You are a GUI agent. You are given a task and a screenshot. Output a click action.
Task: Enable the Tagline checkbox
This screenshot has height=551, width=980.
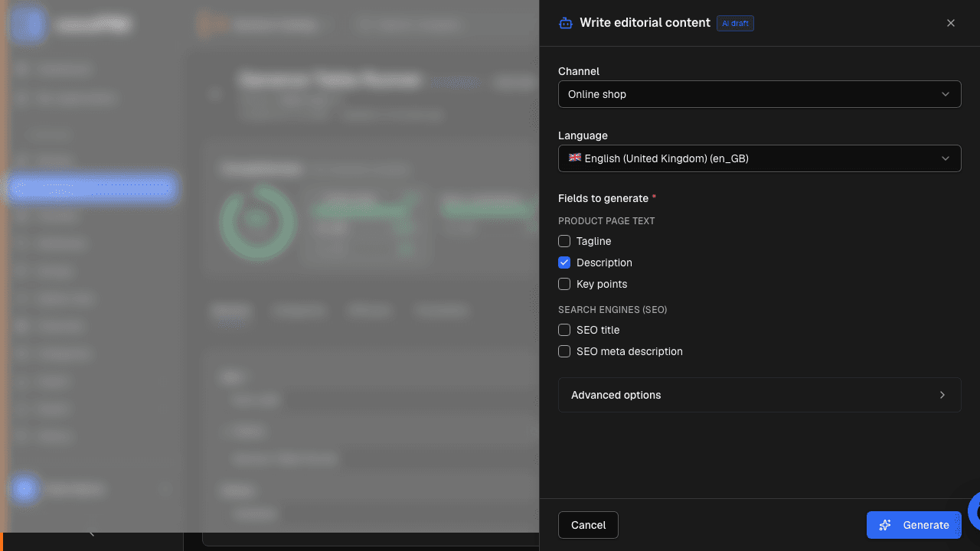tap(564, 241)
